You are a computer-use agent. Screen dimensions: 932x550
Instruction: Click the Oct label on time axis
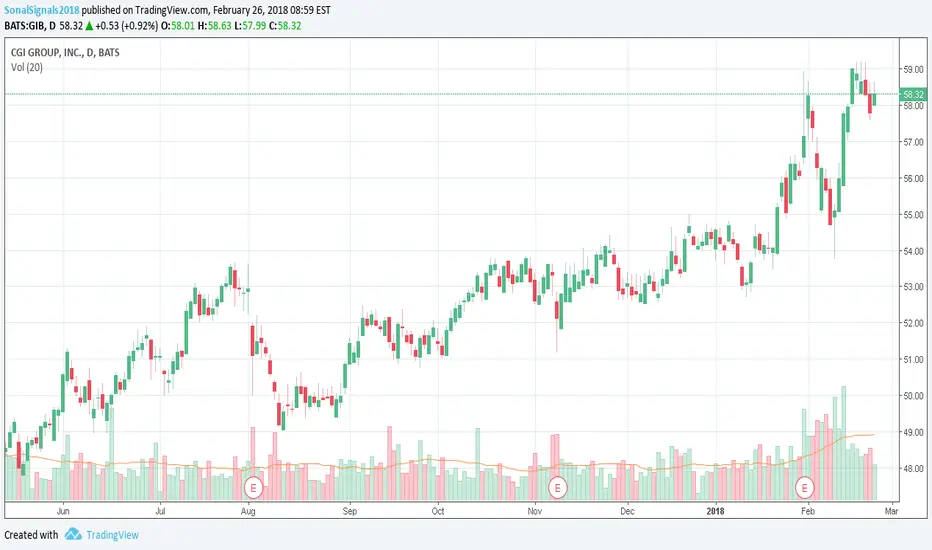click(x=437, y=511)
